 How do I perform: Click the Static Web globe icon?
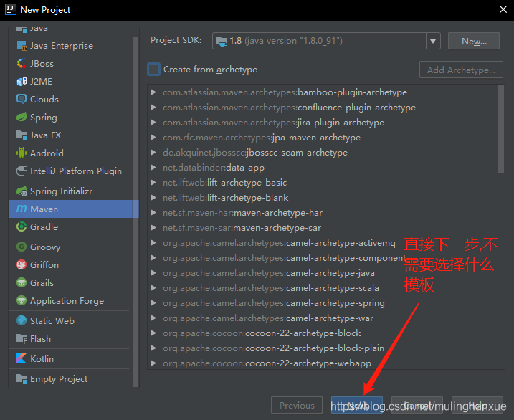pos(22,320)
